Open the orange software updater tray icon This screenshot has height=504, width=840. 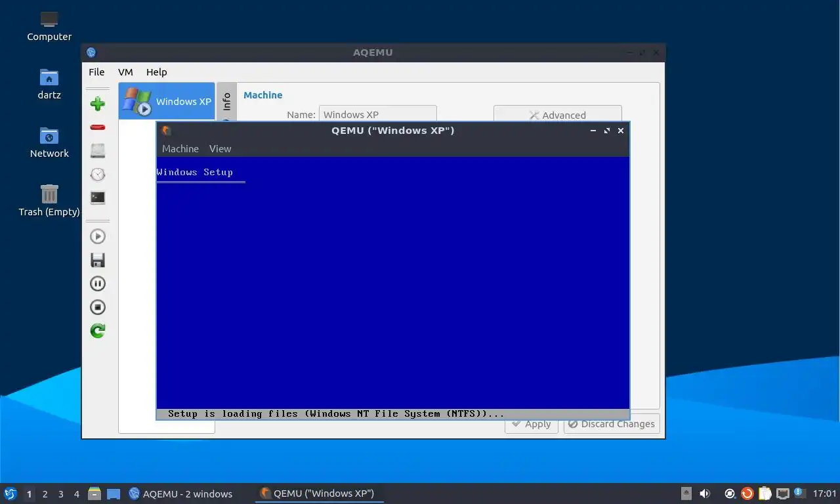click(x=747, y=493)
